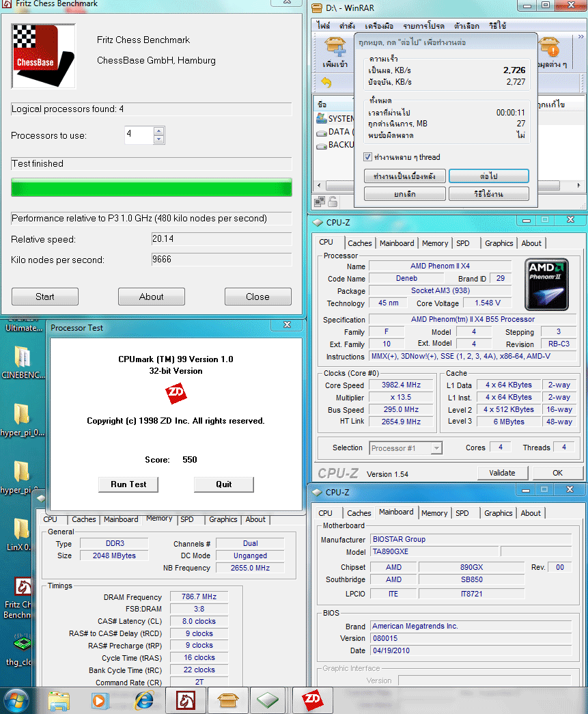Open the เครื่องมือ menu in WinRAR
Viewport: 588px width, 714px height.
pos(378,25)
